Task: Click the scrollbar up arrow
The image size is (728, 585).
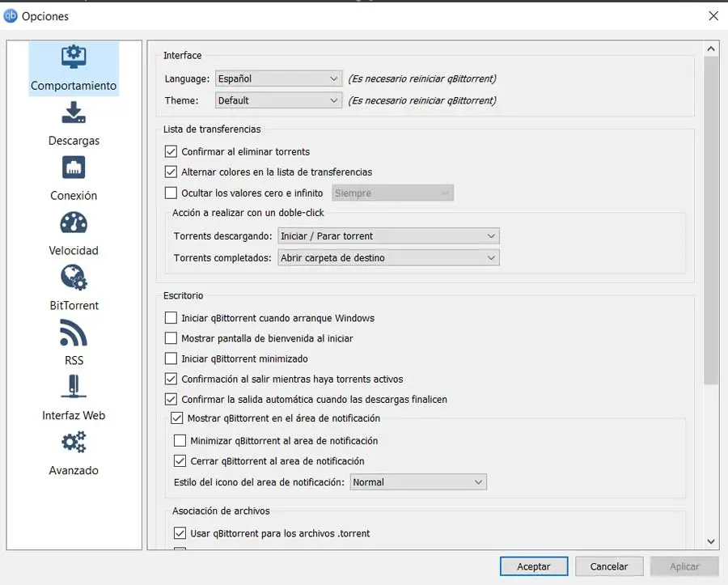Action: (x=711, y=49)
